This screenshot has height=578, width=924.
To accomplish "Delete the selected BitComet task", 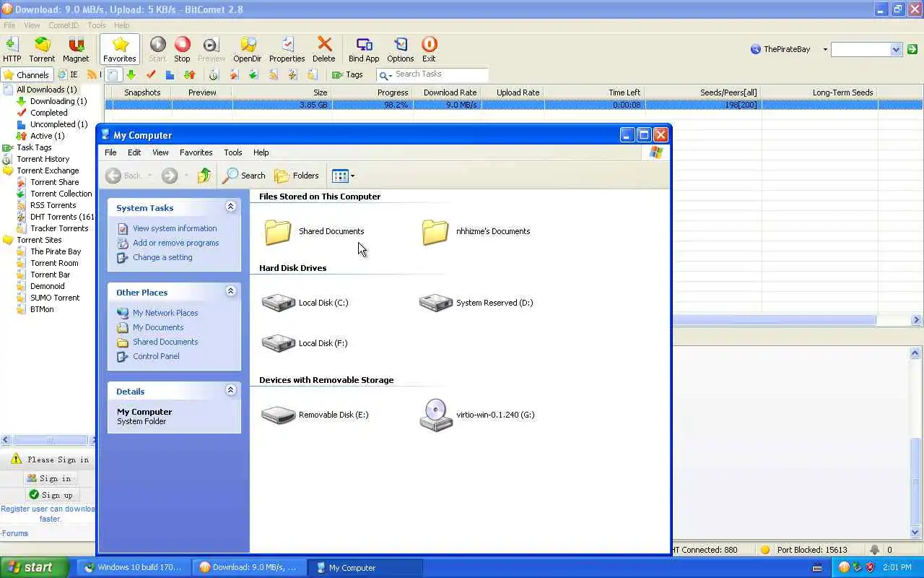I will tap(324, 49).
